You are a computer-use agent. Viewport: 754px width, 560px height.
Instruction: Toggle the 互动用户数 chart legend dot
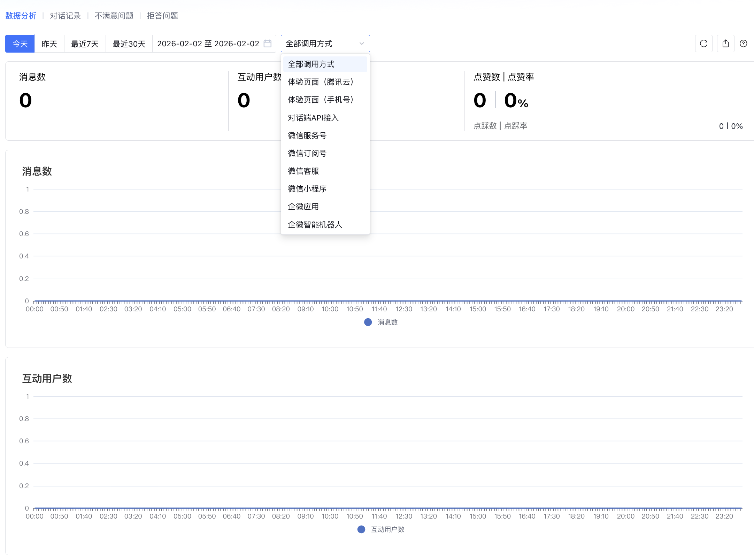click(x=361, y=529)
